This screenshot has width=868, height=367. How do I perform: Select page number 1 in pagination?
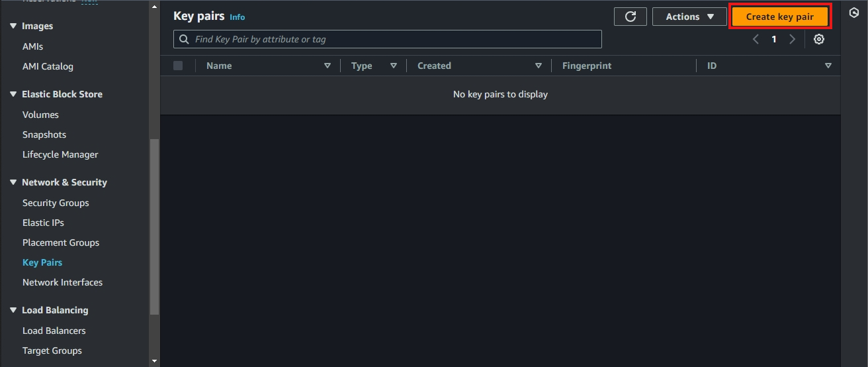point(774,39)
